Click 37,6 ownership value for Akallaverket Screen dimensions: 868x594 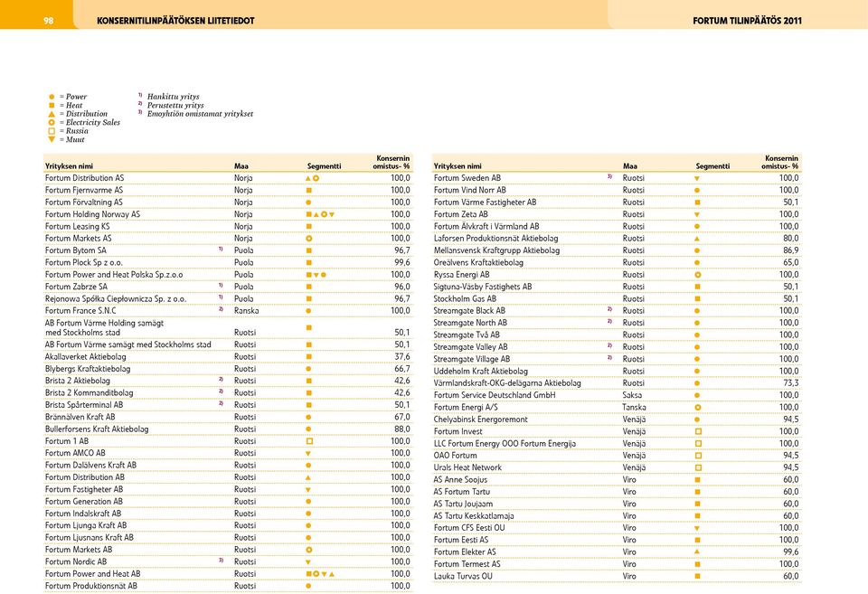(402, 357)
